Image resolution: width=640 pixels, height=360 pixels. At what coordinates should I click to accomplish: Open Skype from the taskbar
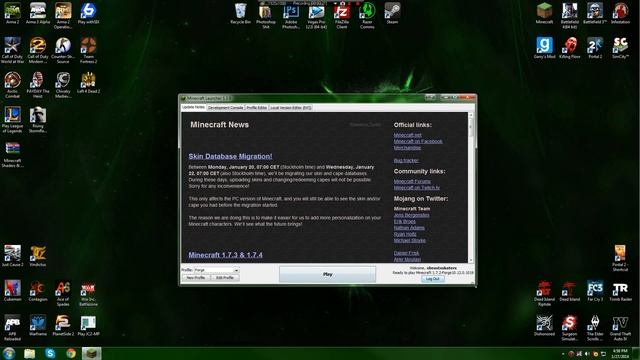click(50, 353)
